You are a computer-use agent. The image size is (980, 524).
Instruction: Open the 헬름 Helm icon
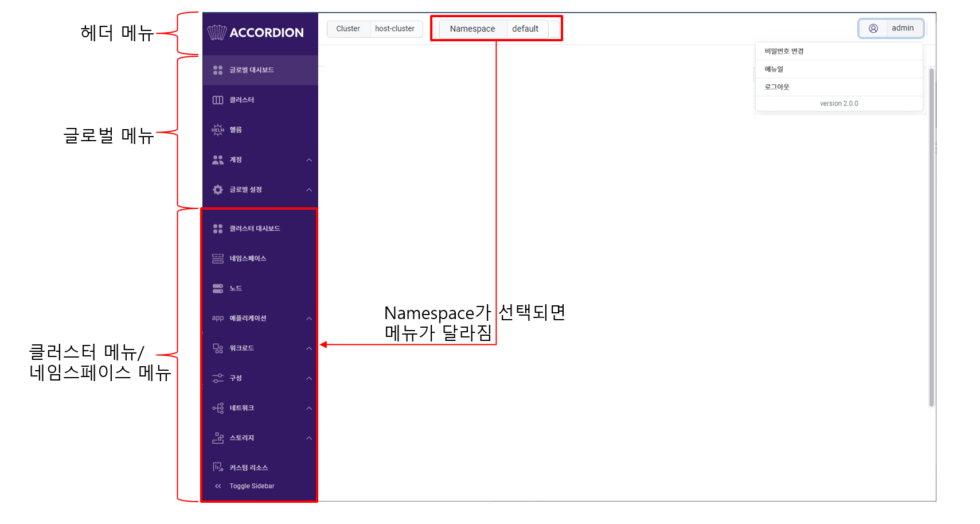[218, 130]
